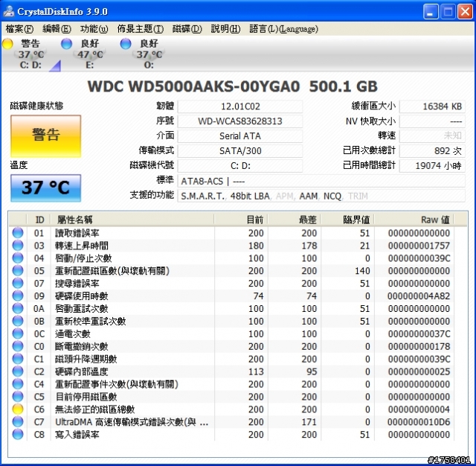
Task: Click the status orb for attribute C4
Action: click(18, 384)
